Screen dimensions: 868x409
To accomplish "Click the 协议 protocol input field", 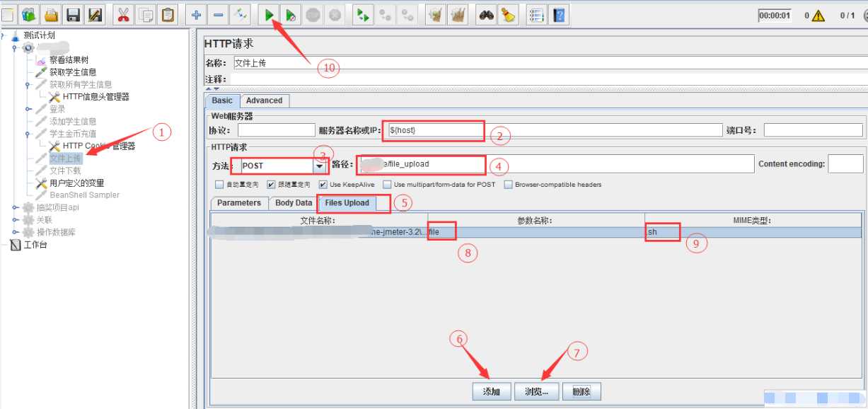I will click(277, 130).
